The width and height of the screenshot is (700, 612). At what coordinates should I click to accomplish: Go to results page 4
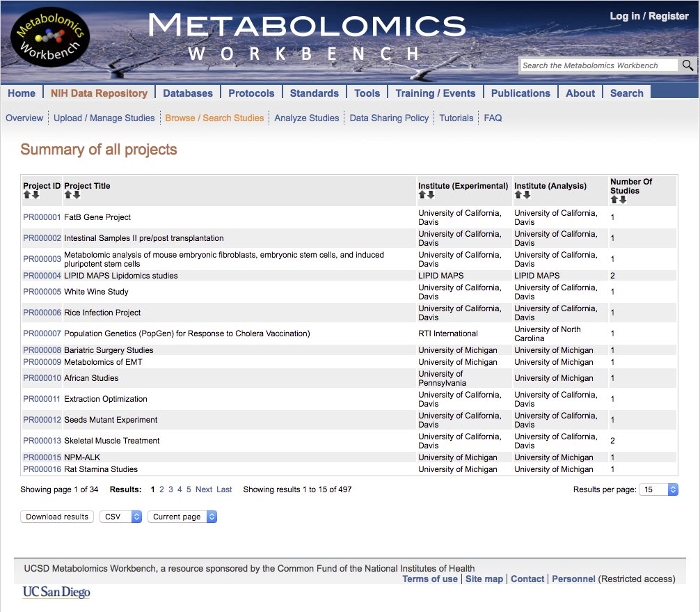pos(180,489)
